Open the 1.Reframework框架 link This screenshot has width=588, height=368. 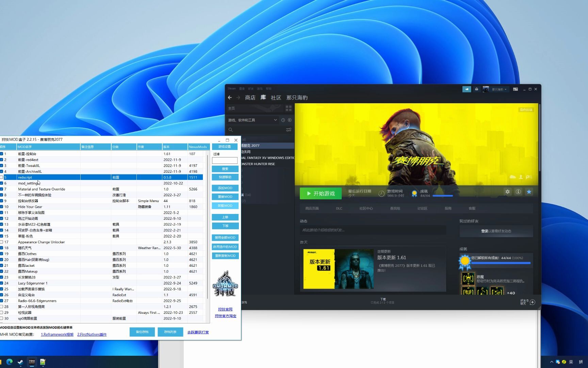coord(57,334)
